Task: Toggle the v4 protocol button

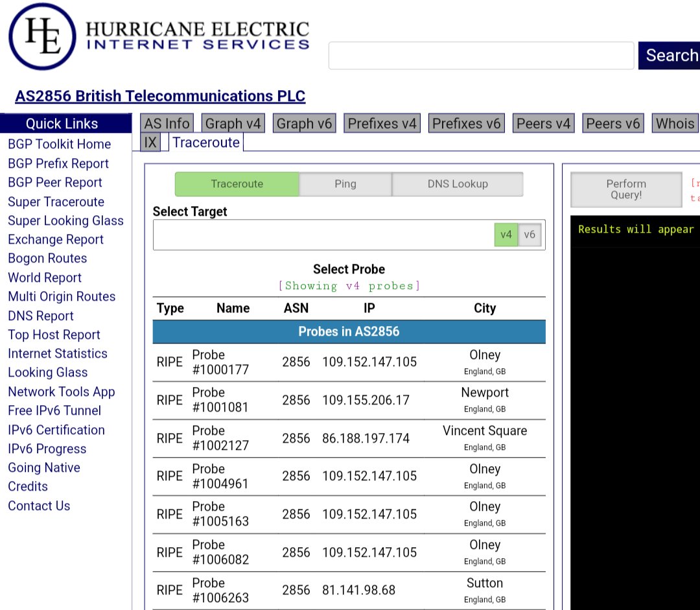Action: coord(506,235)
